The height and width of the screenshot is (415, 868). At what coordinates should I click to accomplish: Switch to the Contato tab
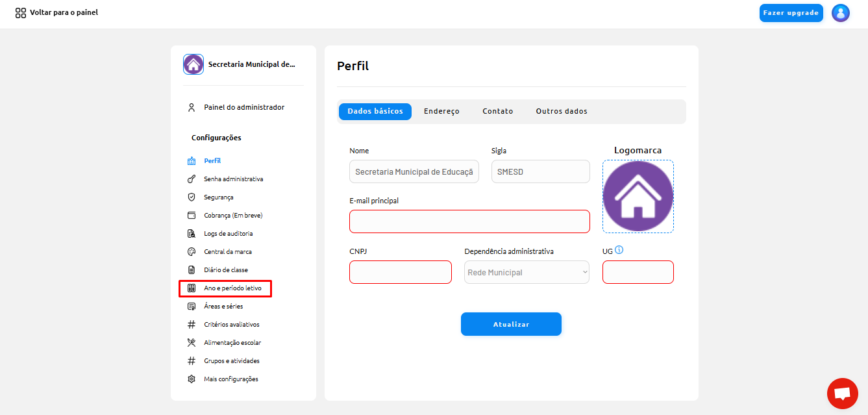pyautogui.click(x=498, y=112)
